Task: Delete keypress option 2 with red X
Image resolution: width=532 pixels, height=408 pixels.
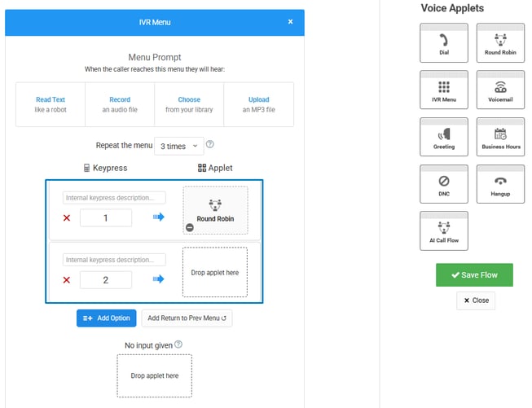Action: [67, 279]
